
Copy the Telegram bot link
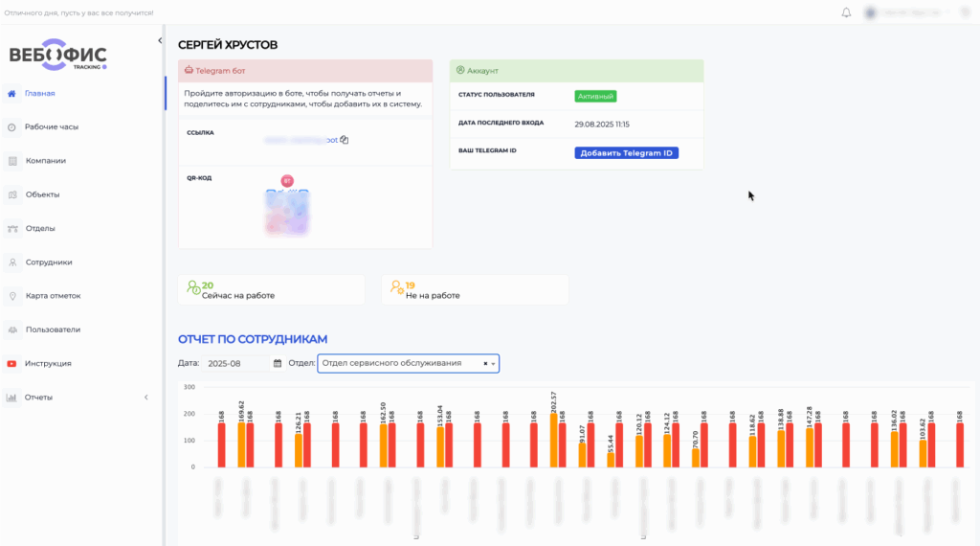[x=345, y=140]
